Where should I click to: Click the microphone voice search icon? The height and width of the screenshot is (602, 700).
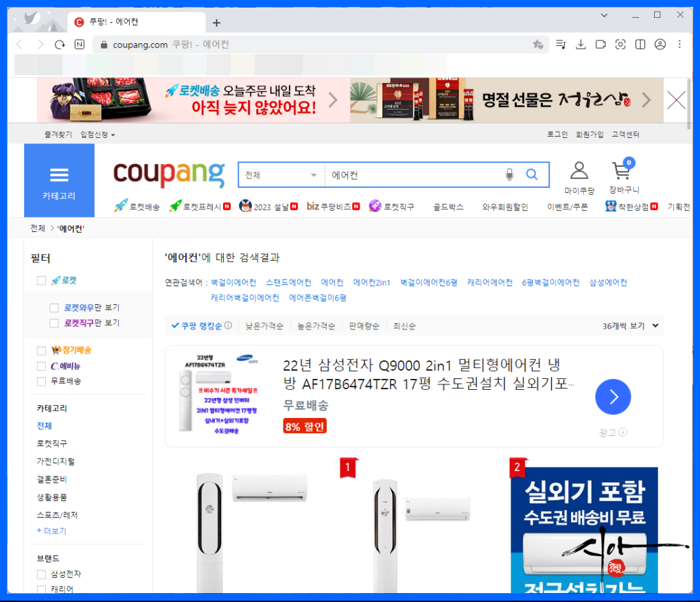coord(509,174)
